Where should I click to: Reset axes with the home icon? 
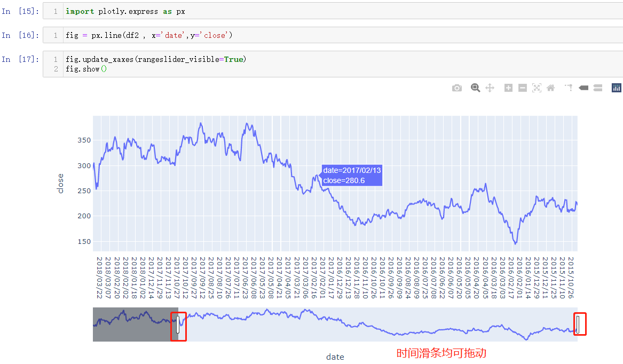pyautogui.click(x=551, y=88)
